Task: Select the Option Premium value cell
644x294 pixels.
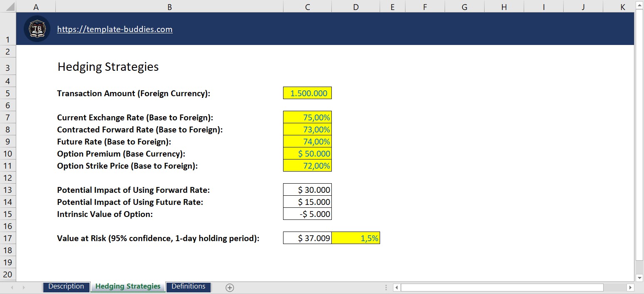Action: [307, 154]
